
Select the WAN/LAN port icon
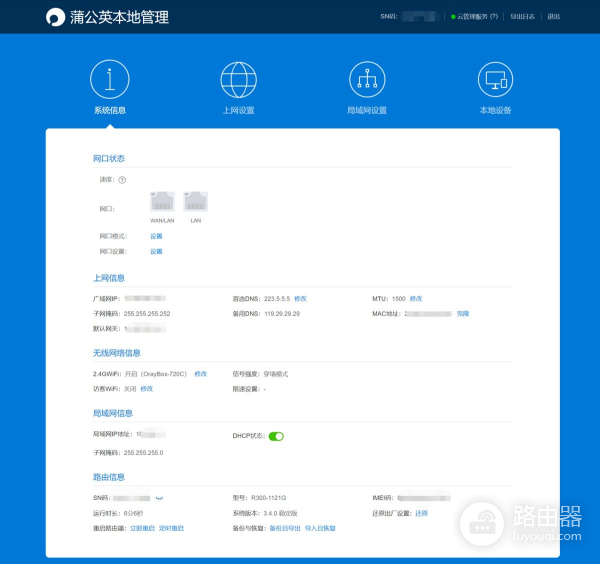pyautogui.click(x=162, y=202)
